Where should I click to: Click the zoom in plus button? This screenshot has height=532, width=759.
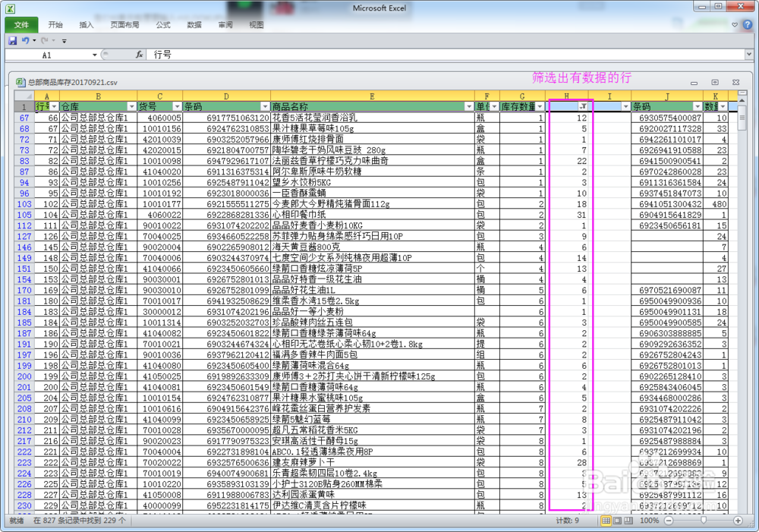pyautogui.click(x=738, y=521)
